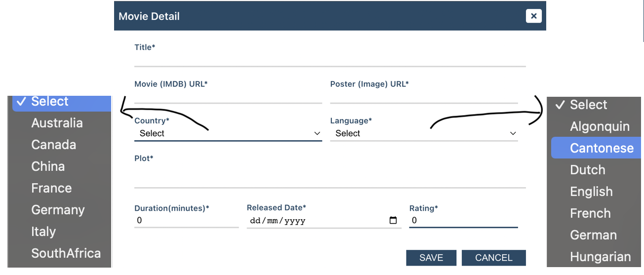Screen dimensions: 644x275
Task: Focus the Duration(minutes) field
Action: pos(186,221)
